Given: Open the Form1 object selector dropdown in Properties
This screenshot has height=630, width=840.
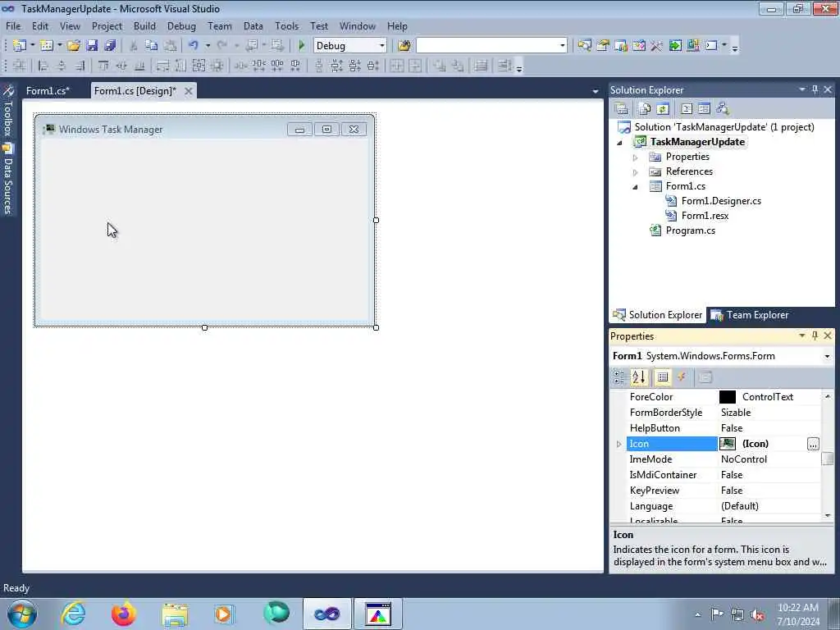Looking at the screenshot, I should tap(827, 356).
